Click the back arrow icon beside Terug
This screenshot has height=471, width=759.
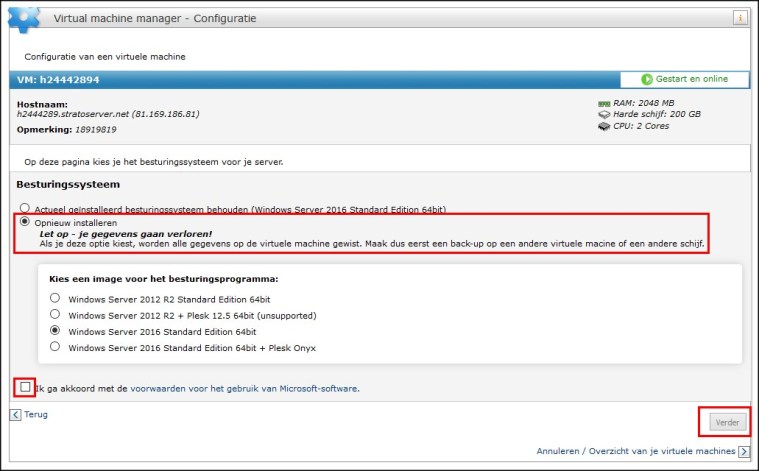[x=15, y=414]
